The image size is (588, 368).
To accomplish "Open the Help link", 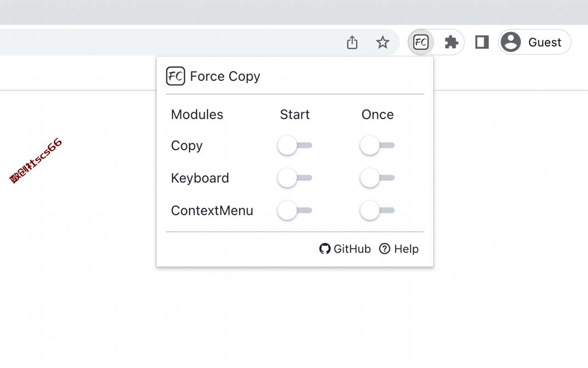I will click(399, 249).
